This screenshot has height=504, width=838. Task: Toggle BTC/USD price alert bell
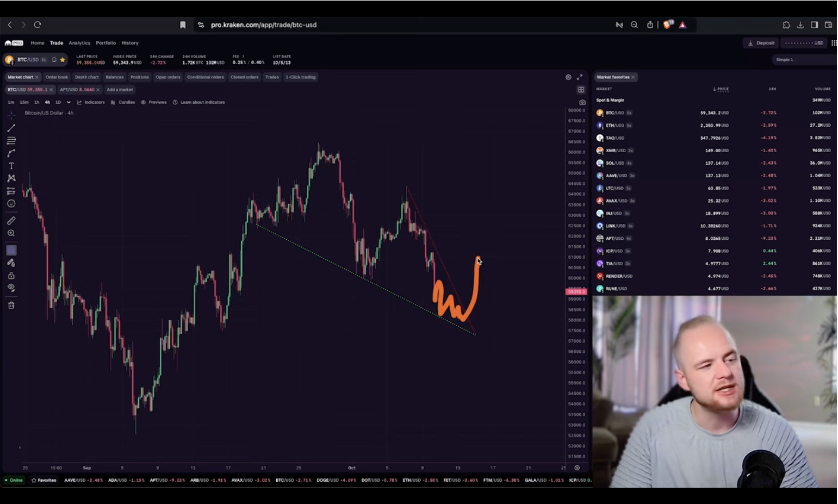click(x=54, y=60)
